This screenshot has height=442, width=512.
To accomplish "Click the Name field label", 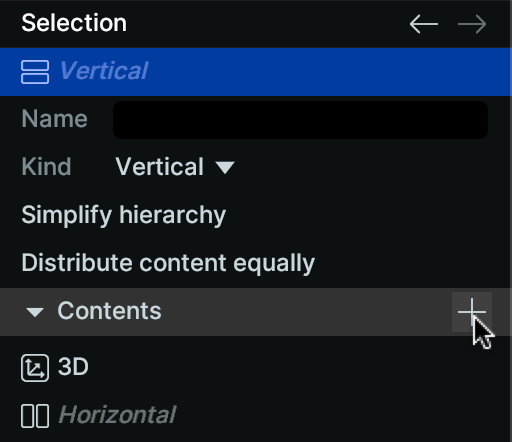I will pos(55,119).
